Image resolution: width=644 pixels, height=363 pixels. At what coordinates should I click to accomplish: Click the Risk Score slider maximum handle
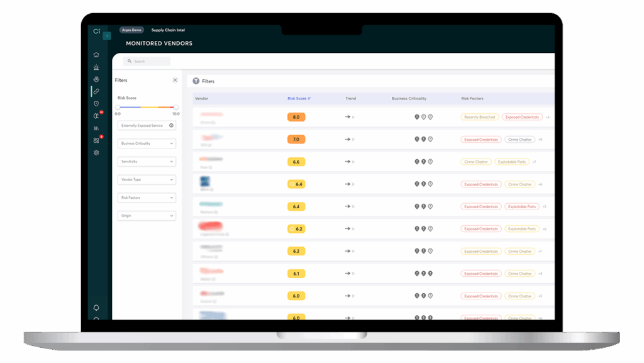click(176, 107)
